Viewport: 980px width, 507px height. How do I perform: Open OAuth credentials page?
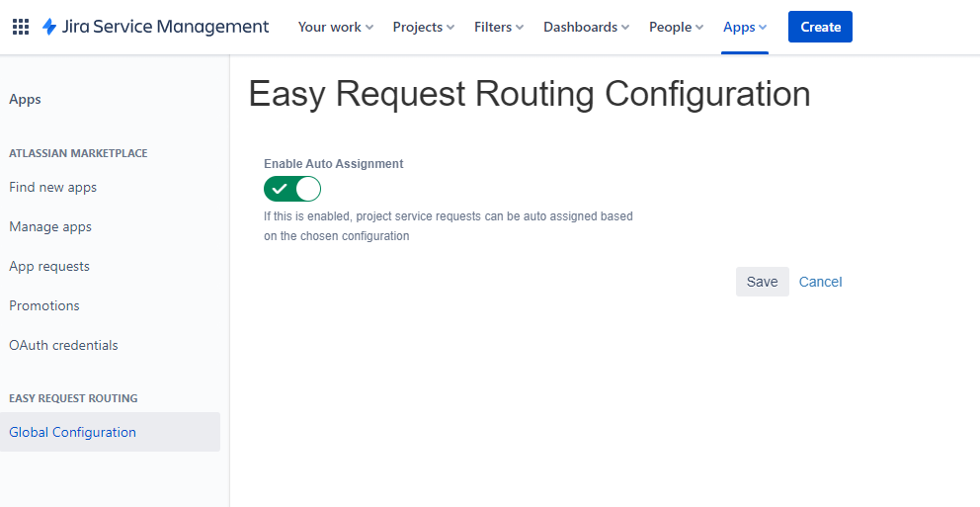tap(63, 345)
